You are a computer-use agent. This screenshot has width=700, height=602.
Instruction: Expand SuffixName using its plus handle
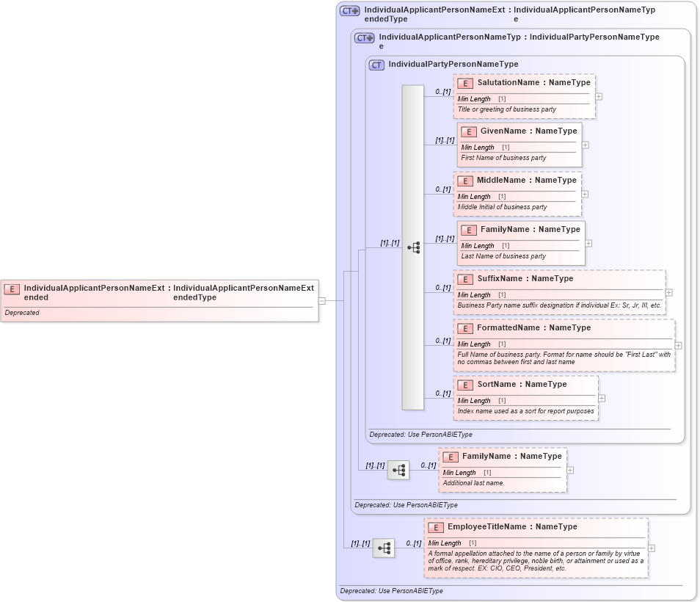[668, 293]
